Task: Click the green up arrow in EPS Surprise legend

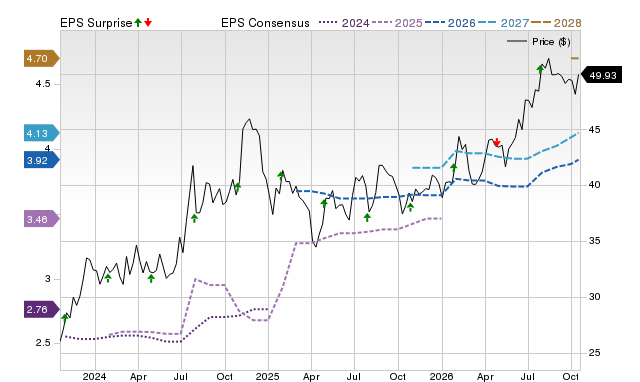Action: pos(138,22)
